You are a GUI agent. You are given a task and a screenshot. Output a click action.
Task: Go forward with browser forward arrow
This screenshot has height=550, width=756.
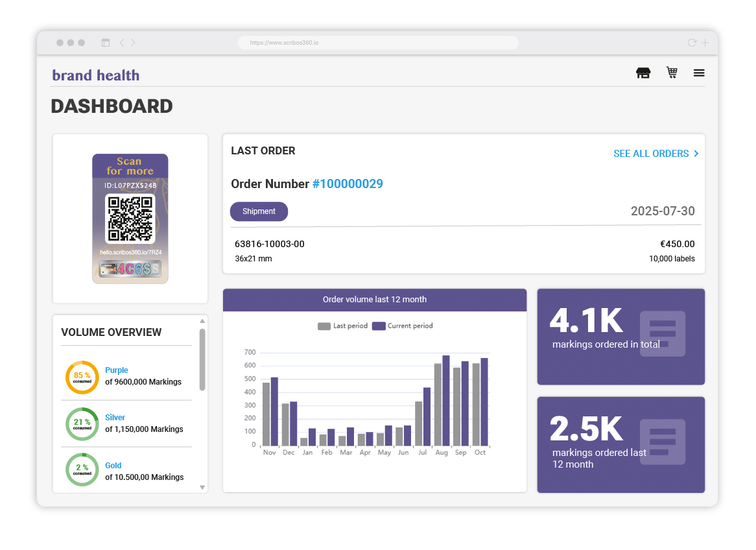[133, 43]
